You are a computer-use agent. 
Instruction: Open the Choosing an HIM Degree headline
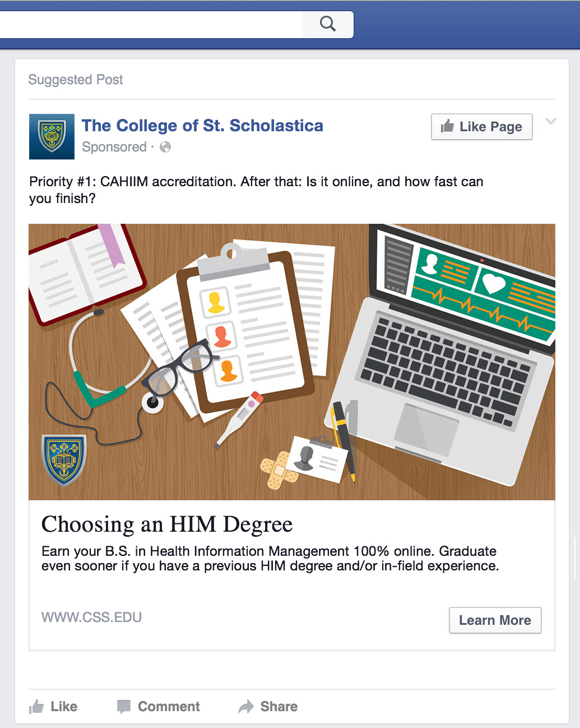click(x=167, y=524)
